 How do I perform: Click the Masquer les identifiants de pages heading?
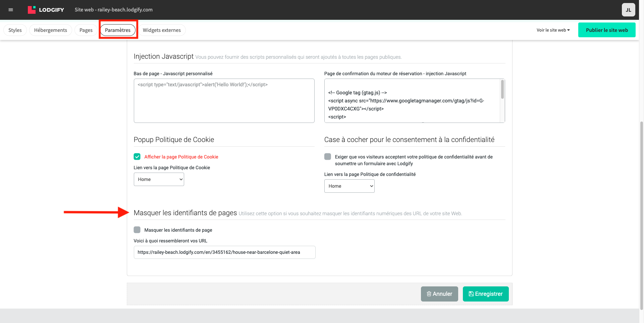pos(185,213)
